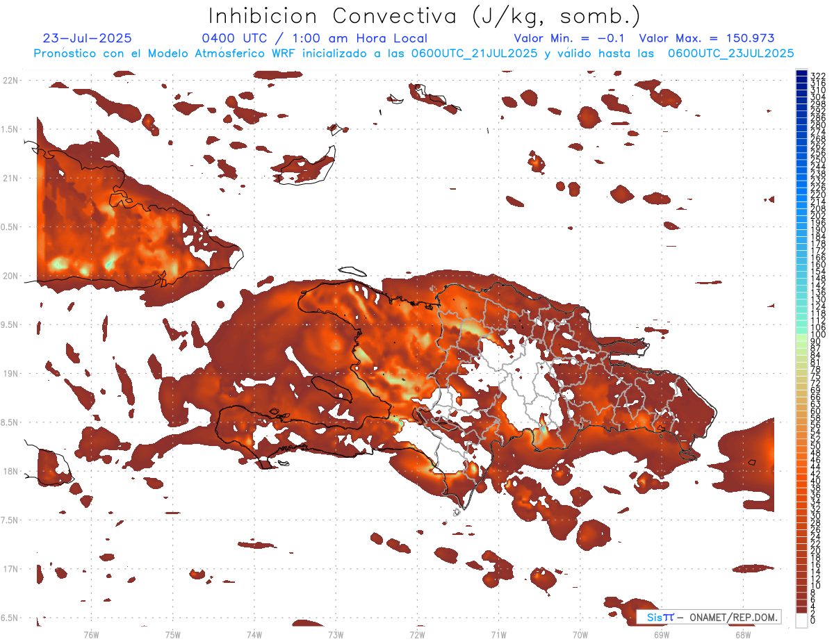This screenshot has width=834, height=644.
Task: Click the '75W' longitude axis label
Action: (172, 635)
